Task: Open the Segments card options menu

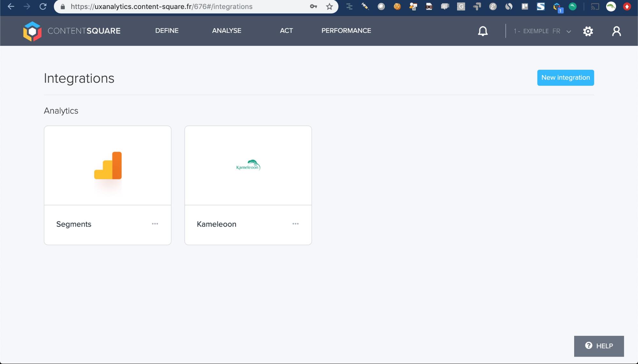Action: 155,224
